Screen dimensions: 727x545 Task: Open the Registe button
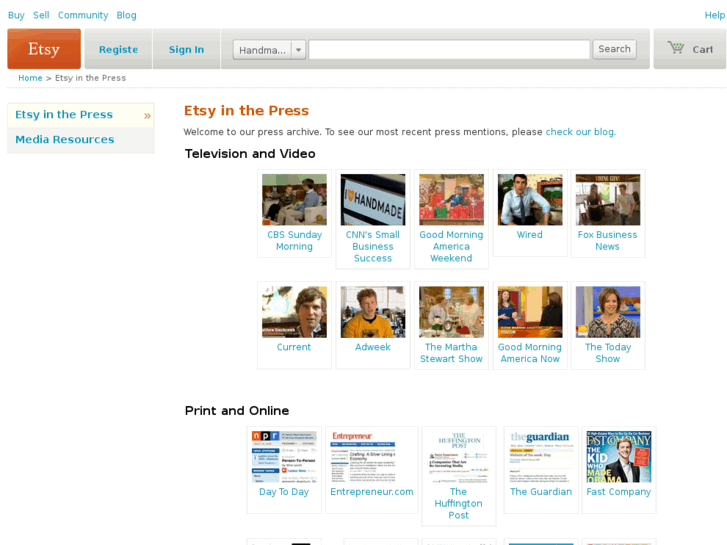118,49
